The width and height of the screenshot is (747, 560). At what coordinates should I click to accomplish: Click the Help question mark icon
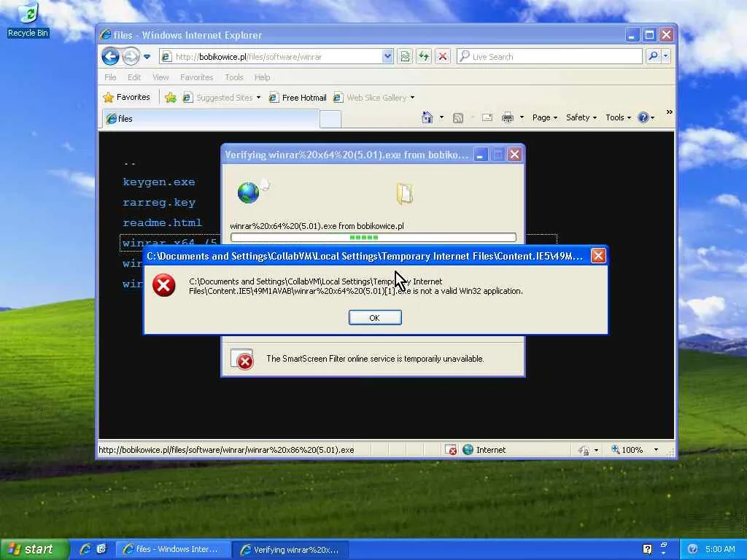click(x=646, y=117)
